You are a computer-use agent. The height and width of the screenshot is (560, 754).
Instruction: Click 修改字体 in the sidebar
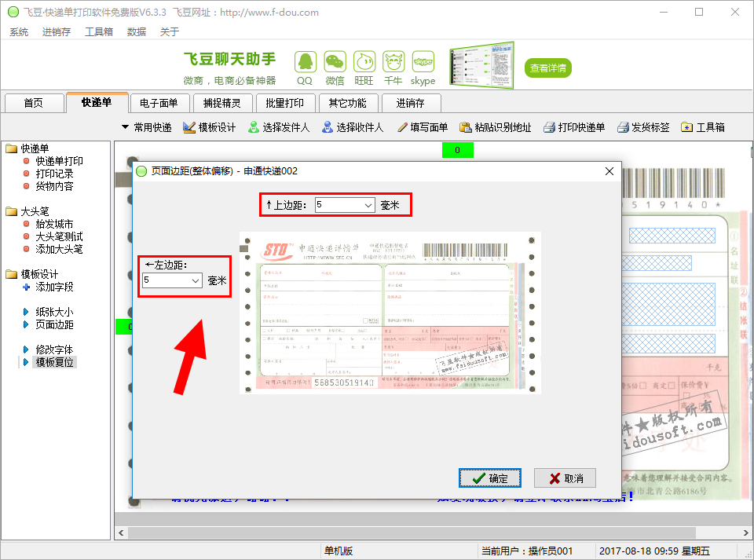(x=54, y=350)
